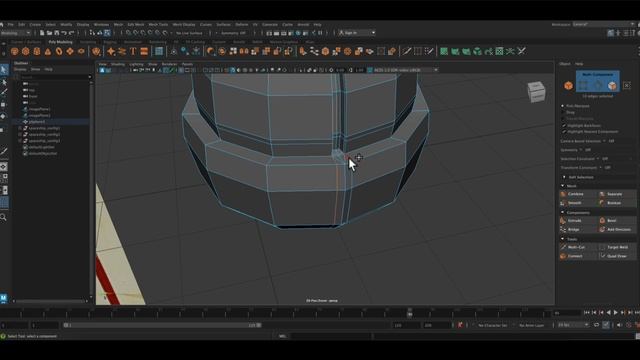Toggle loop playback button in range bar
The image size is (640, 360).
[596, 325]
